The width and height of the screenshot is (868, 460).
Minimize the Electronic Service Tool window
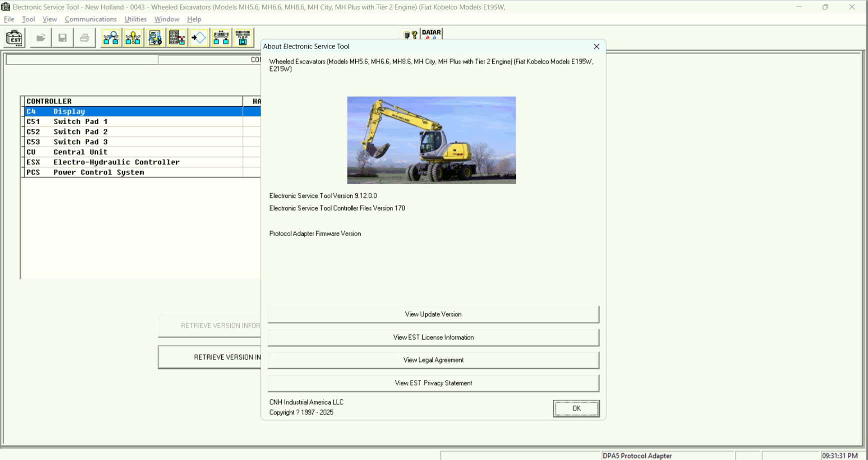799,7
